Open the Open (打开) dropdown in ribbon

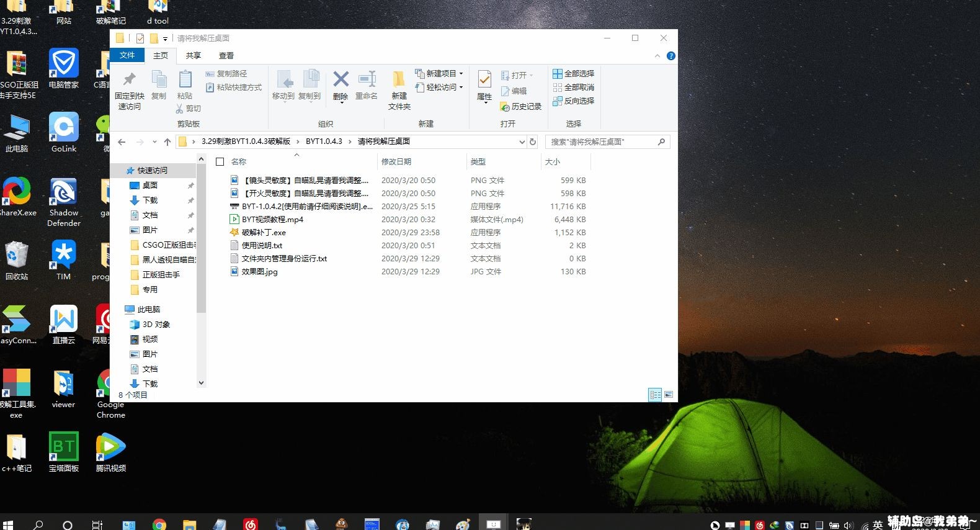[517, 75]
